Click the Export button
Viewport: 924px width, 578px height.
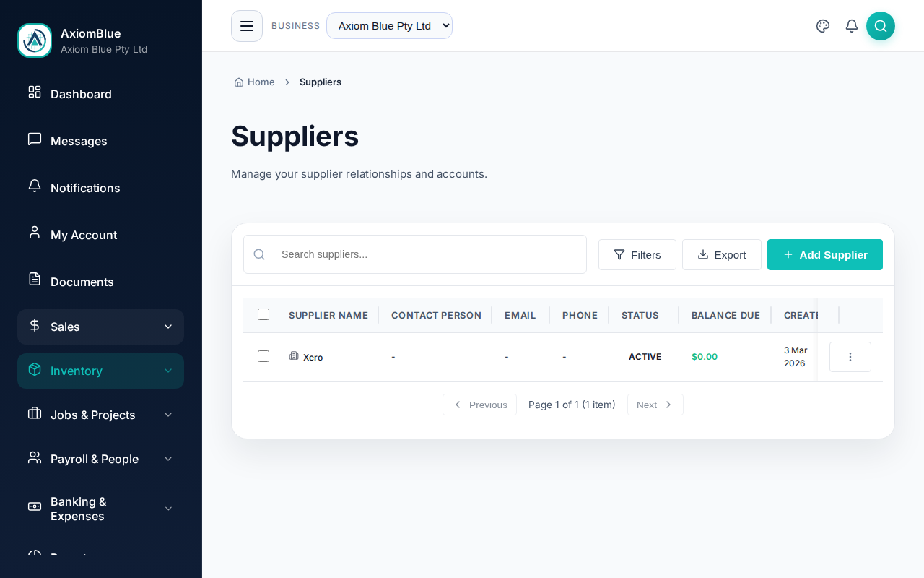(722, 254)
